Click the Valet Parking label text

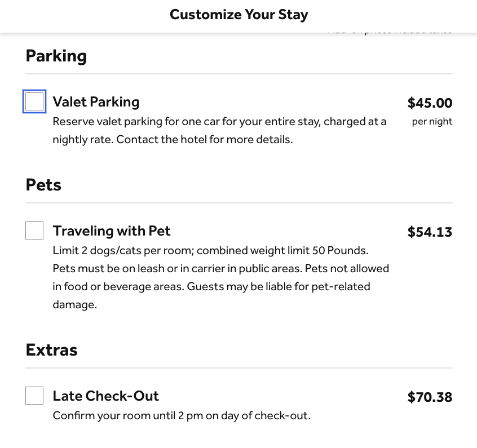point(96,101)
